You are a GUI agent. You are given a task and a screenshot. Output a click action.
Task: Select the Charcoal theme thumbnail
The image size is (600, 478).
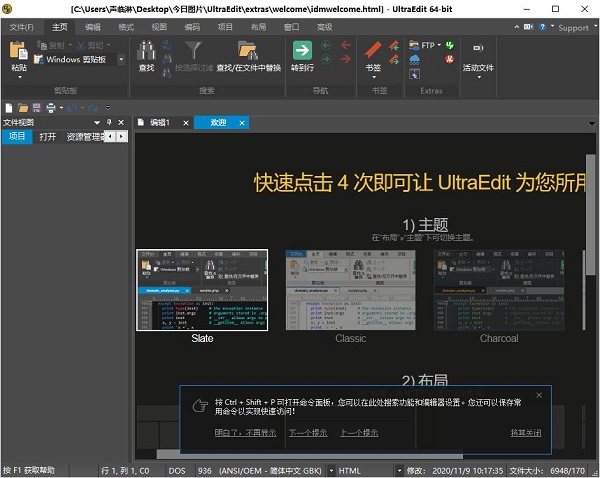pos(499,290)
